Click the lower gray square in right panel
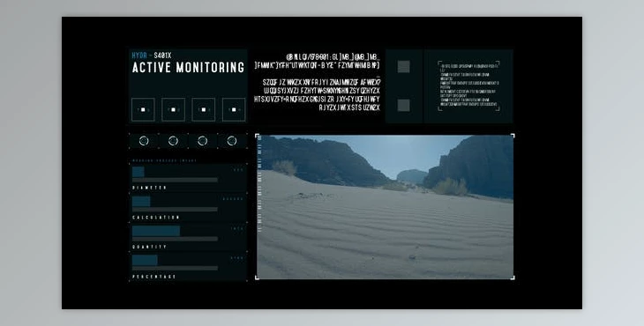Screen dimensions: 644x326 point(404,106)
